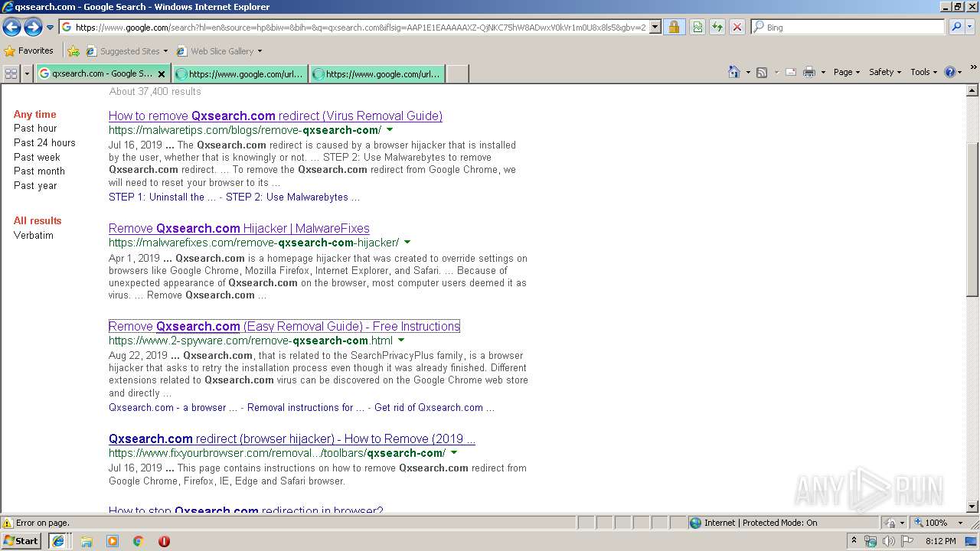Click the Windows Start button
The image size is (980, 551).
[x=21, y=541]
